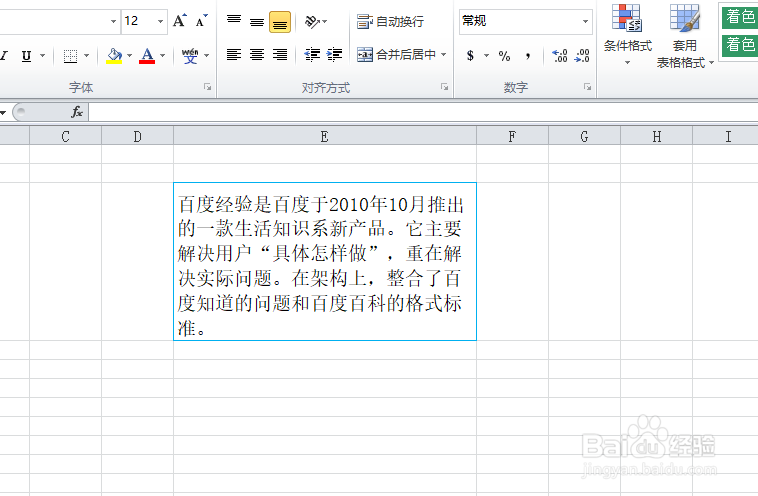Screen dimensions: 758x496
Task: Select column E header
Action: coord(325,137)
